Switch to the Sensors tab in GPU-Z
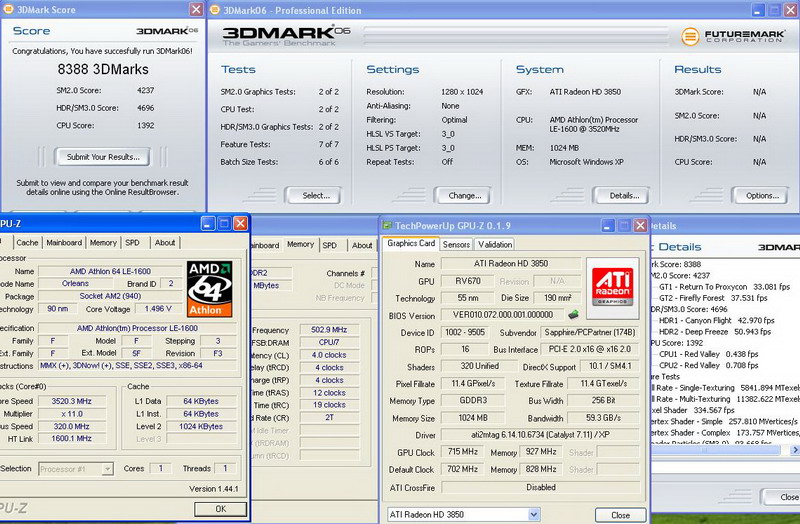Image resolution: width=800 pixels, height=524 pixels. [x=456, y=244]
